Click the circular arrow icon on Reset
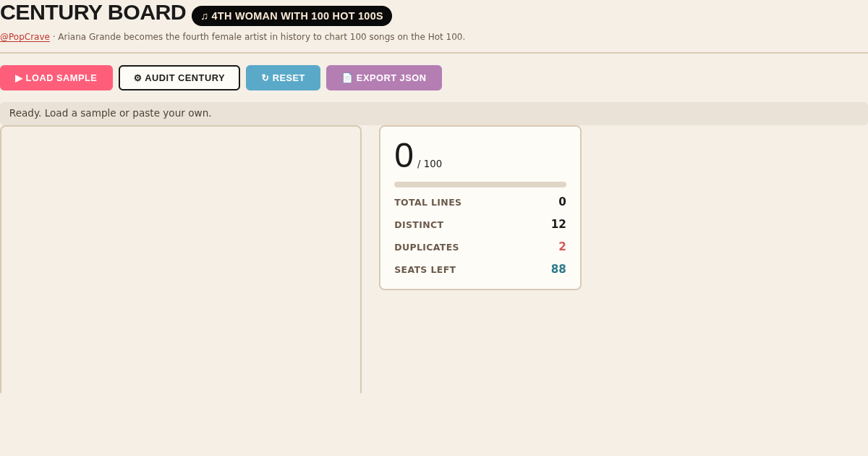This screenshot has height=456, width=868. point(265,78)
